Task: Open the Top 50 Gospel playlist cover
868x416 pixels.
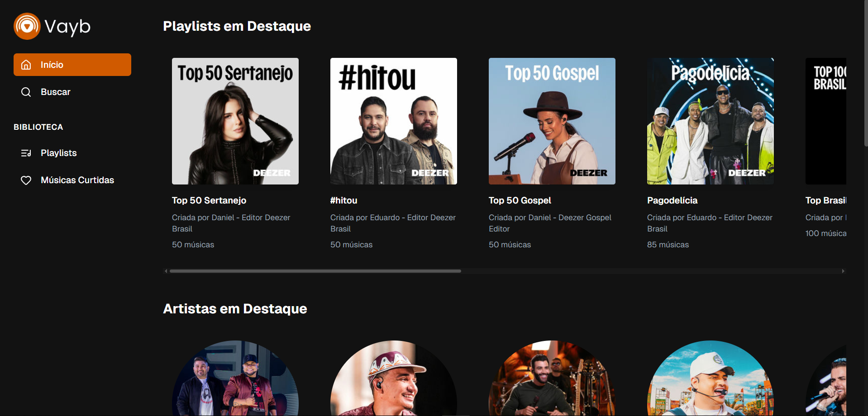Action: pyautogui.click(x=552, y=121)
